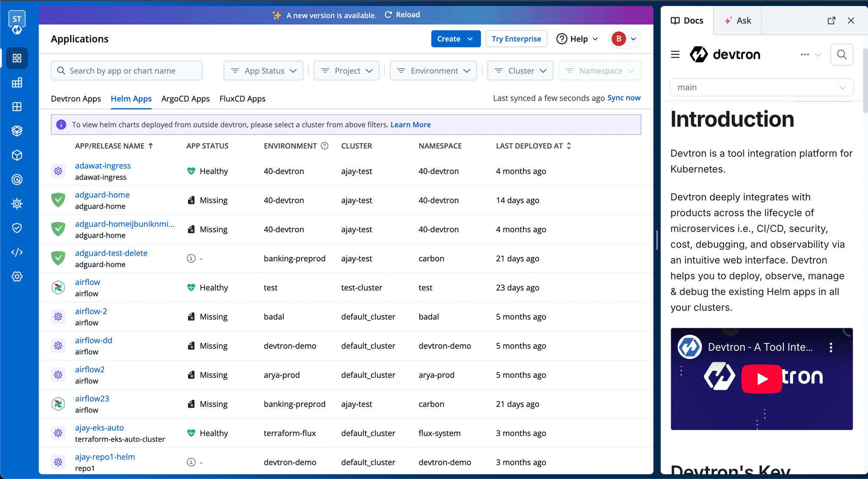Click the airflow23 row pinwheel icon
This screenshot has height=479, width=868.
(58, 404)
